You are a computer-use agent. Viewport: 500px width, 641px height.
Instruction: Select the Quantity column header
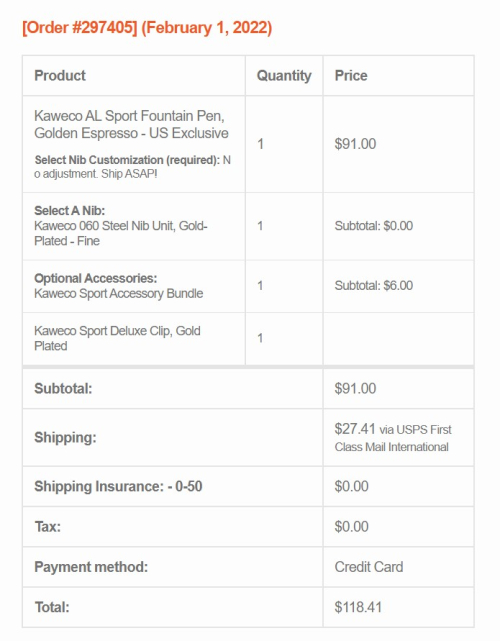[284, 76]
